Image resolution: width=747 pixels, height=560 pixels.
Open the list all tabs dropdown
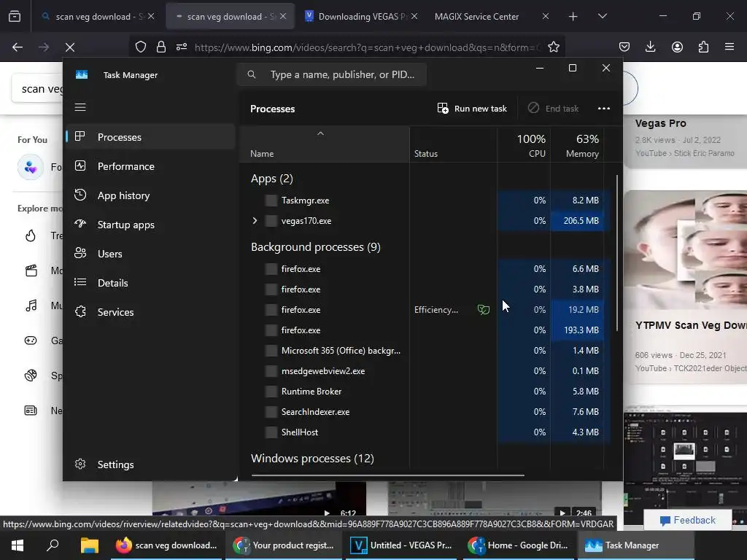tap(602, 17)
